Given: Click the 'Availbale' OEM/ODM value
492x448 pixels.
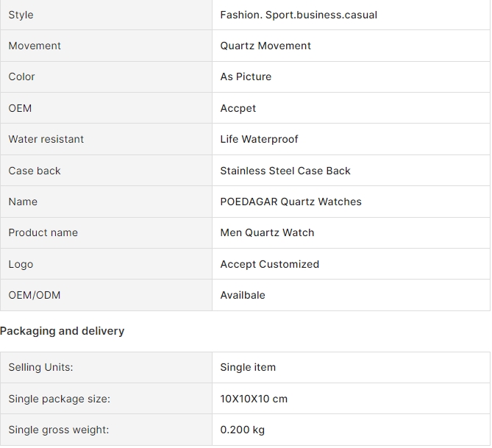Looking at the screenshot, I should click(x=243, y=295).
